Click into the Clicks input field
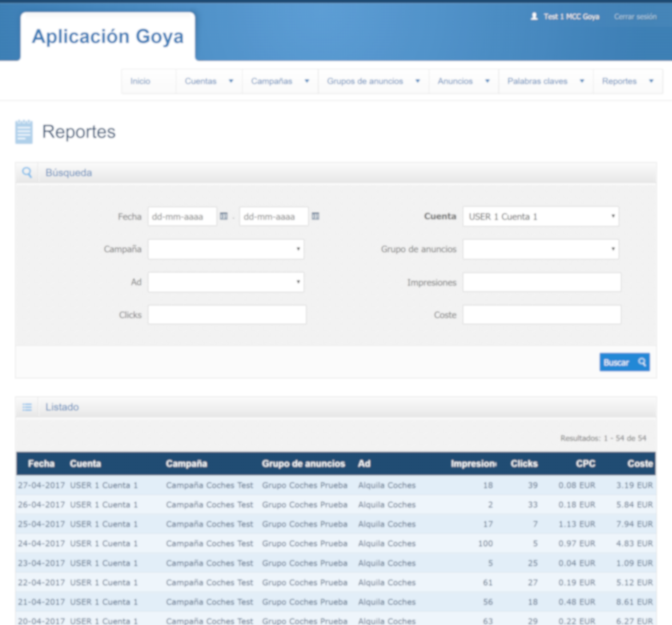 [x=227, y=314]
